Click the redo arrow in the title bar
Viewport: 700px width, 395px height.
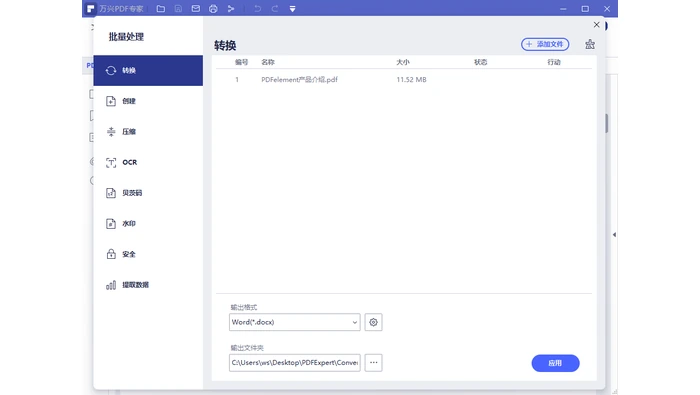pos(275,8)
